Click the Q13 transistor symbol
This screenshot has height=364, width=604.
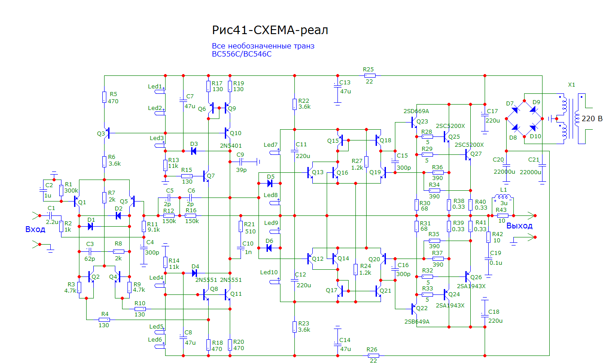(x=310, y=172)
